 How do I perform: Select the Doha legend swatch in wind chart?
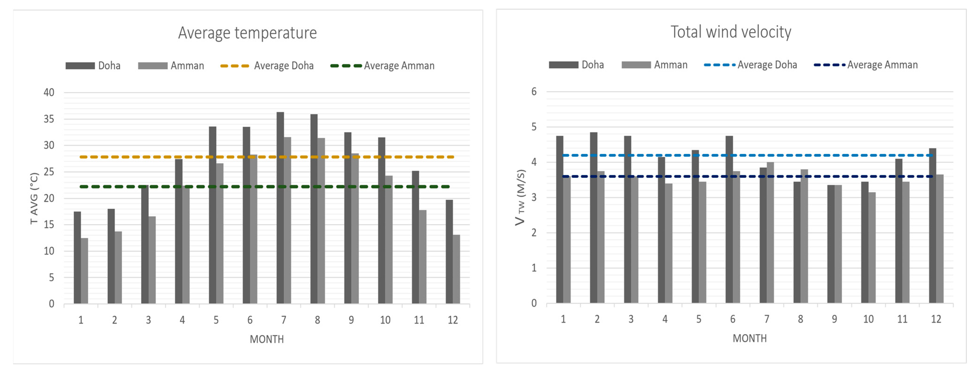563,65
